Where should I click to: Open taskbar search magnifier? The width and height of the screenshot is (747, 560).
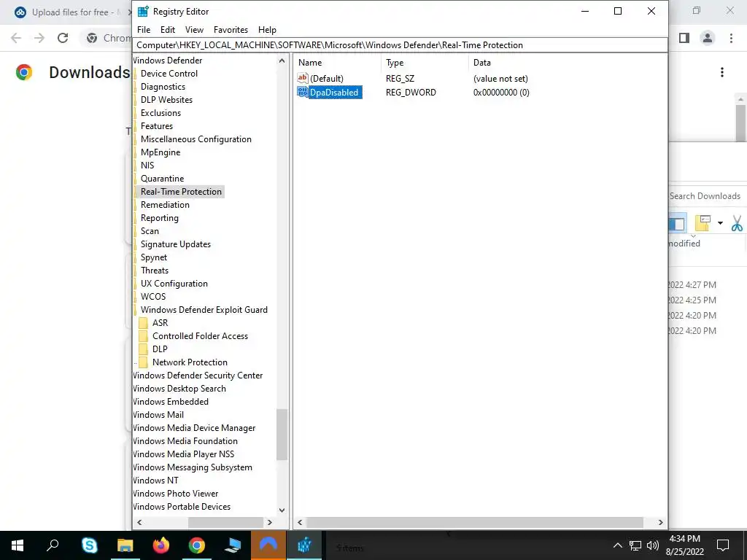coord(53,545)
